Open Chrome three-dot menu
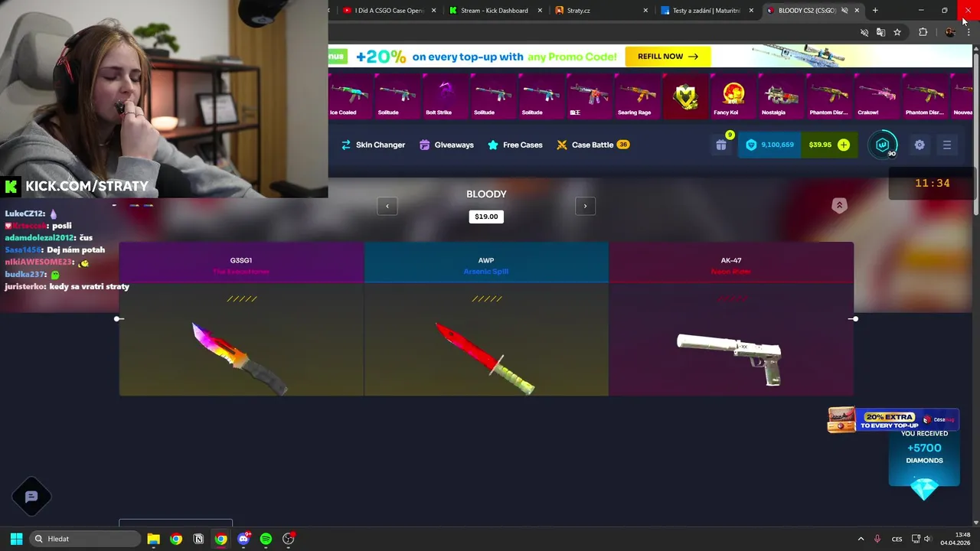Screen dimensions: 980x551 pos(969,32)
